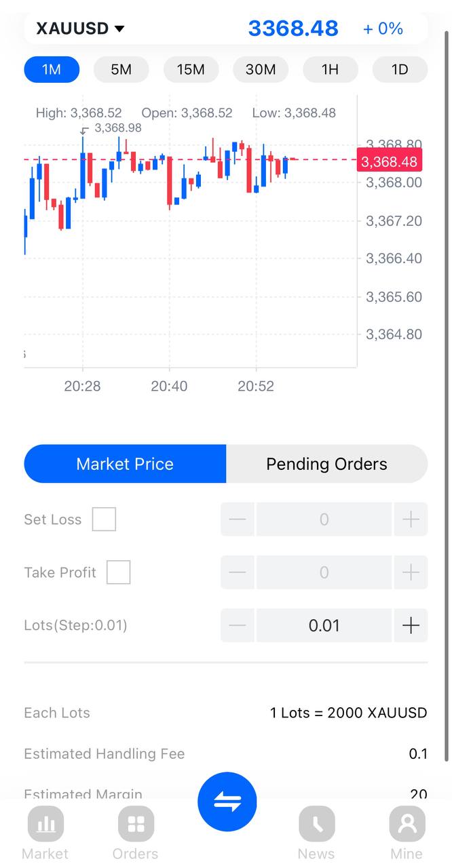The image size is (452, 868).
Task: Open the News icon
Action: coord(316,823)
